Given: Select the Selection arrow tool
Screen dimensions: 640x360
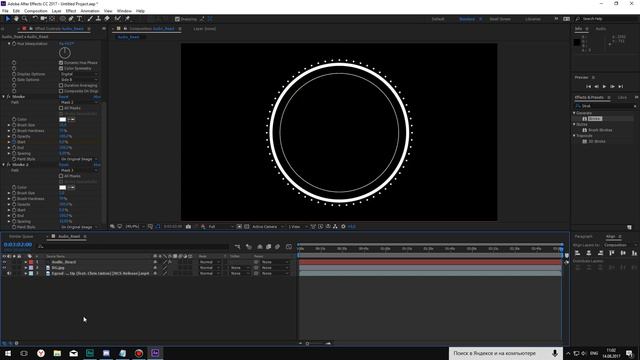Looking at the screenshot, I should coord(8,19).
